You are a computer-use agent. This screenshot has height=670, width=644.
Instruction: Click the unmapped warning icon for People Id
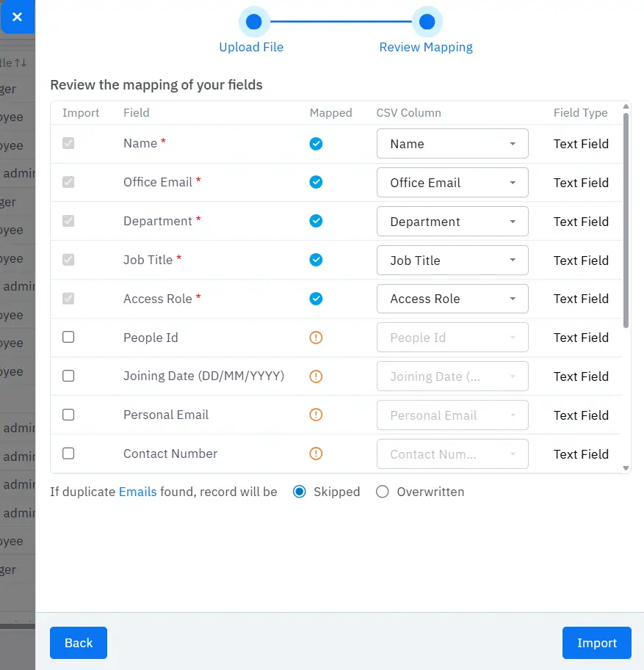click(x=316, y=338)
